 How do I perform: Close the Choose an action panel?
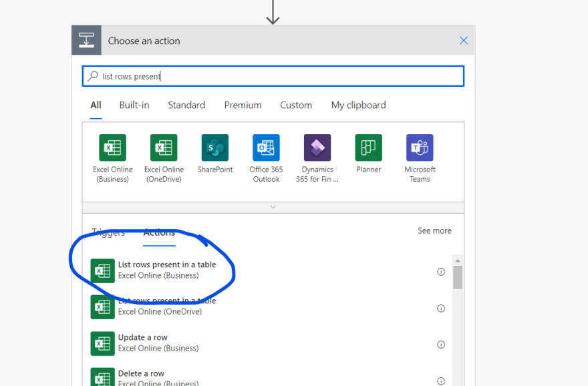pos(464,41)
